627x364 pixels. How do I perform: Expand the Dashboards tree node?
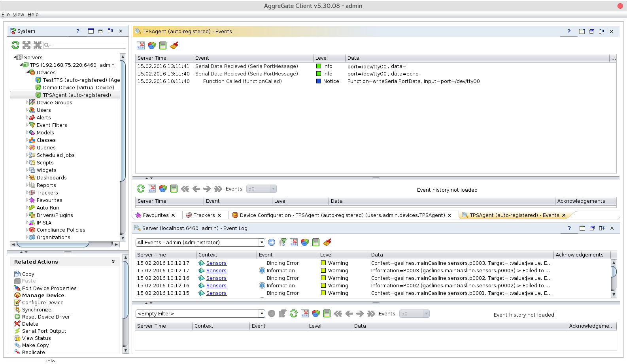click(28, 177)
